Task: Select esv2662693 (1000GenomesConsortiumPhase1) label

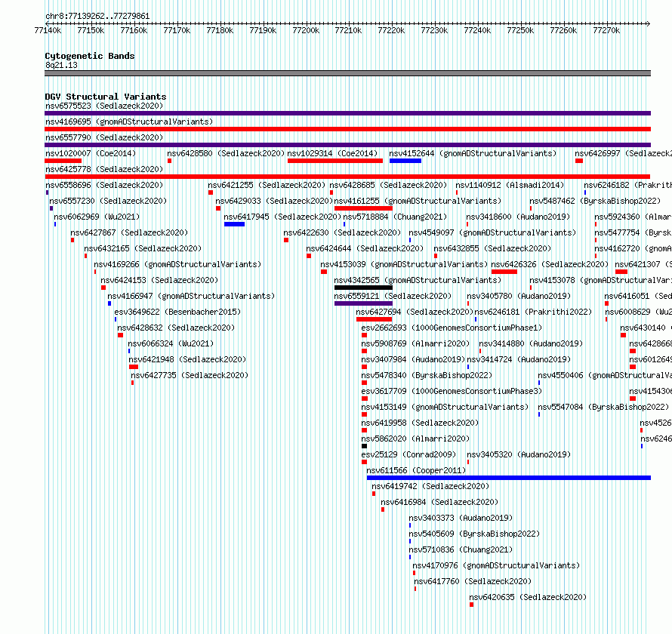Action: [x=452, y=328]
